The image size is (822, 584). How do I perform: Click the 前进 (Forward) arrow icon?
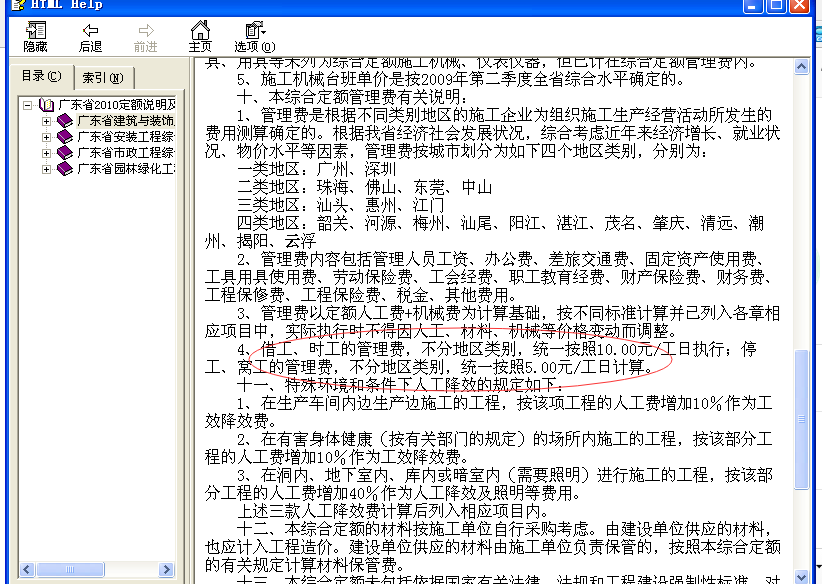point(146,30)
